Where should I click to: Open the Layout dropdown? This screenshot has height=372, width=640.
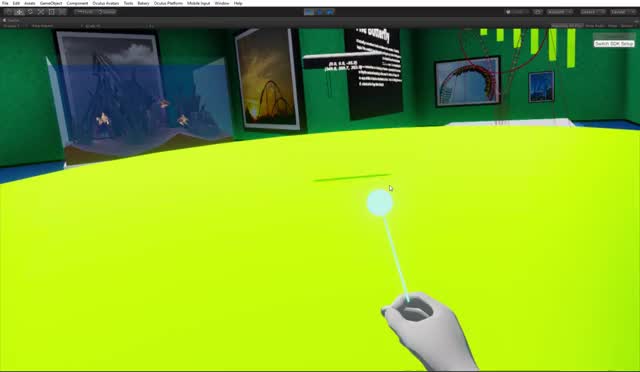(622, 12)
